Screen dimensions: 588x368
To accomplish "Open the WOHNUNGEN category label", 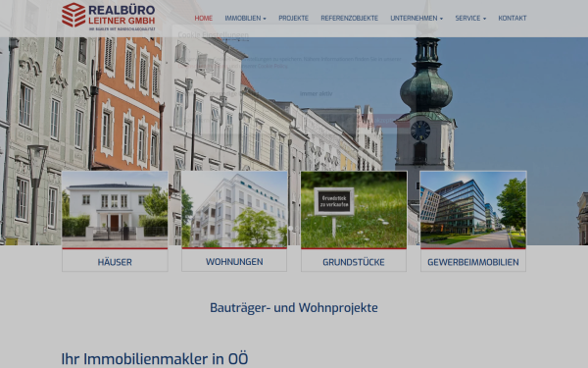I will [234, 262].
